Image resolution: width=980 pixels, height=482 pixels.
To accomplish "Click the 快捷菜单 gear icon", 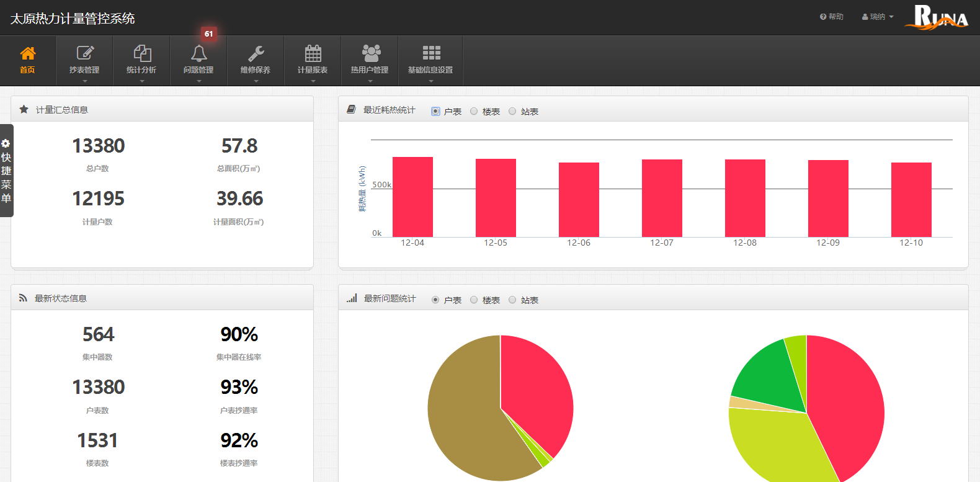I will [6, 143].
